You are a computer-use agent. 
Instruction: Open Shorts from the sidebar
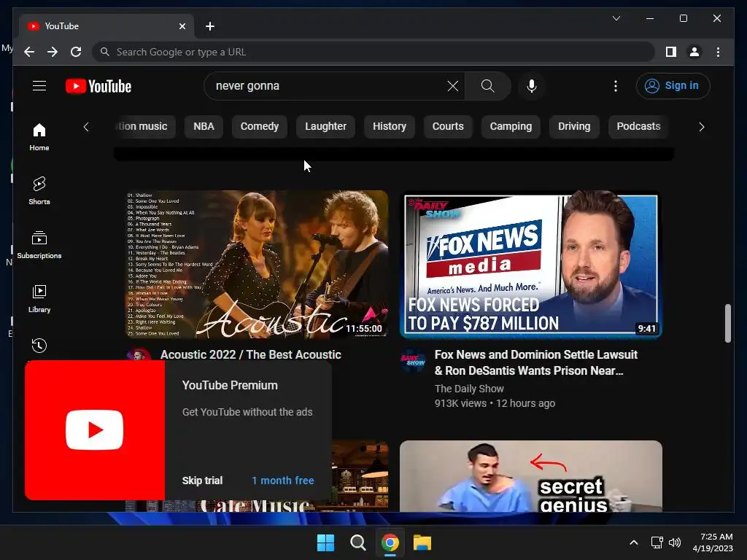[39, 191]
